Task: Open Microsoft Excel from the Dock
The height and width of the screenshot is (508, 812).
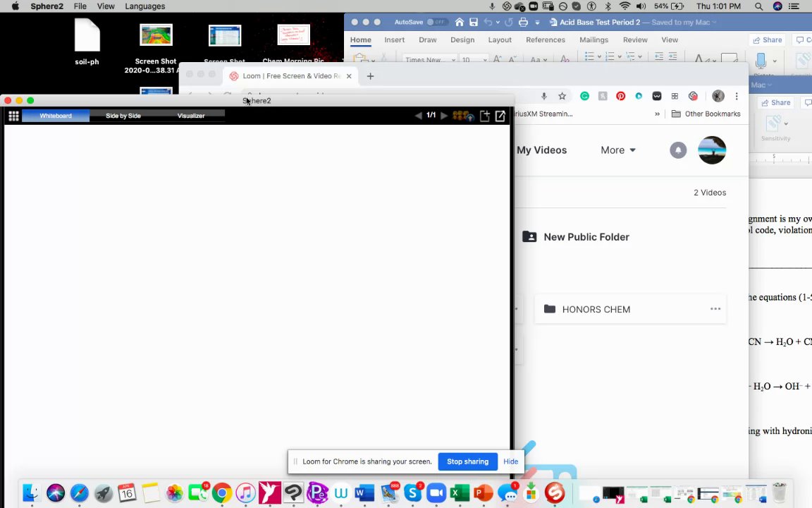Action: (460, 493)
